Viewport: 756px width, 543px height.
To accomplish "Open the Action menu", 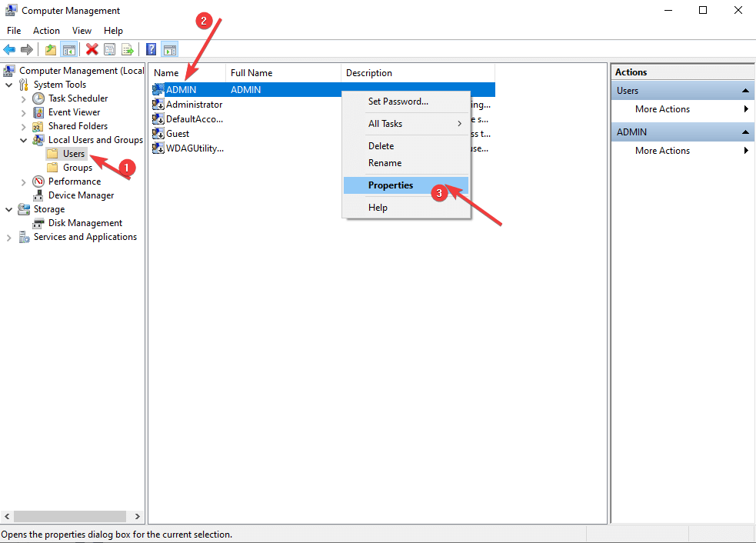I will pyautogui.click(x=46, y=30).
